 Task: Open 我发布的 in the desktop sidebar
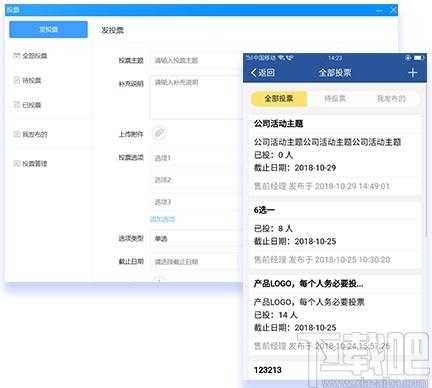coord(34,134)
